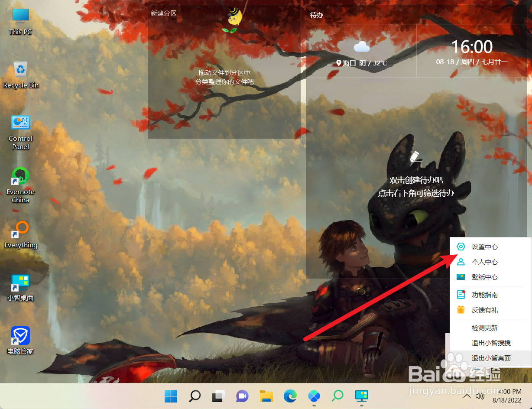532x409 pixels.
Task: Click the 16:00 clock widget
Action: point(472,46)
